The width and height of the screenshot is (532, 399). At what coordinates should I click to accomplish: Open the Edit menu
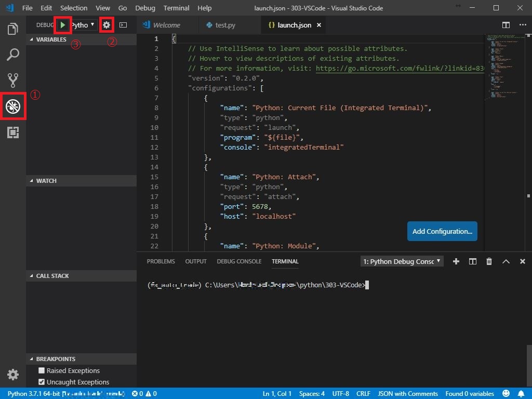(46, 8)
